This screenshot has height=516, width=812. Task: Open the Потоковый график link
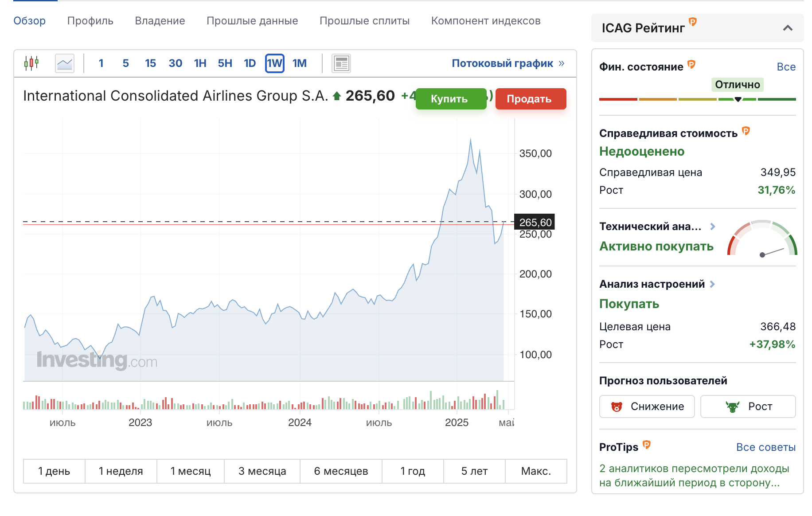(503, 63)
